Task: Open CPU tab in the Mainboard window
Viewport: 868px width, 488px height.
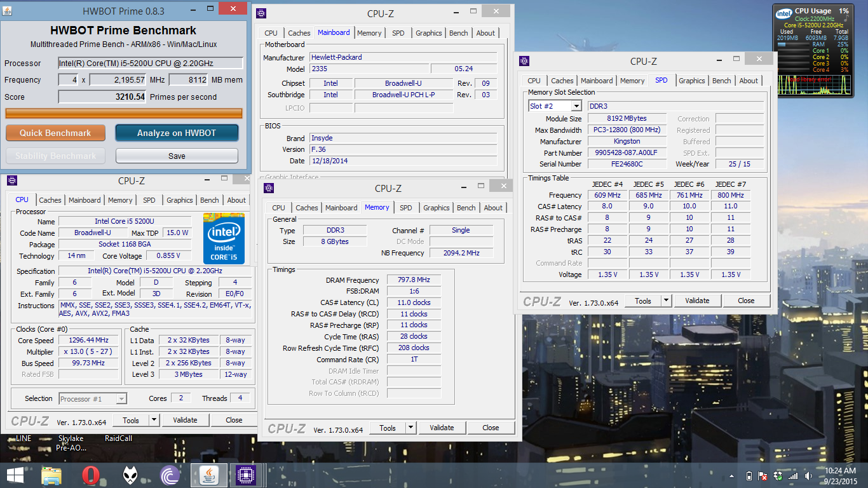Action: [x=271, y=33]
